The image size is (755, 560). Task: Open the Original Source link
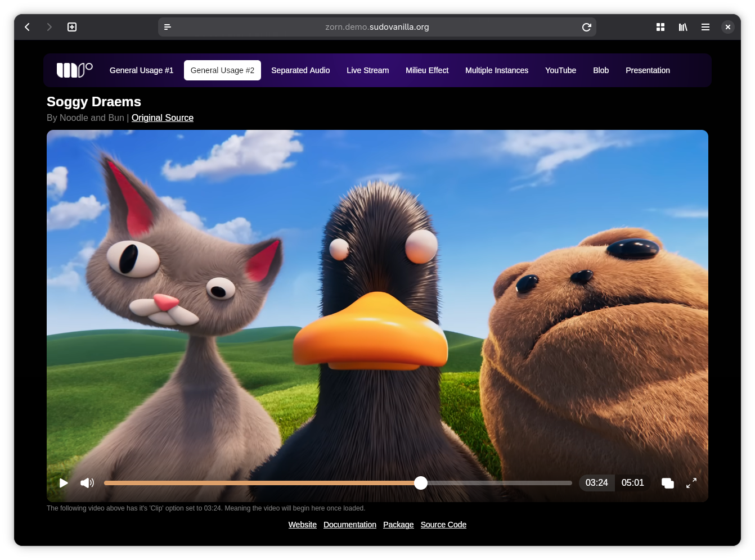(x=163, y=118)
